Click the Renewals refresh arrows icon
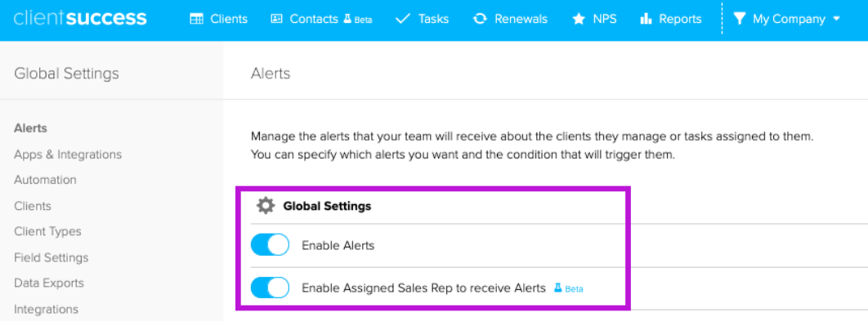 click(480, 19)
